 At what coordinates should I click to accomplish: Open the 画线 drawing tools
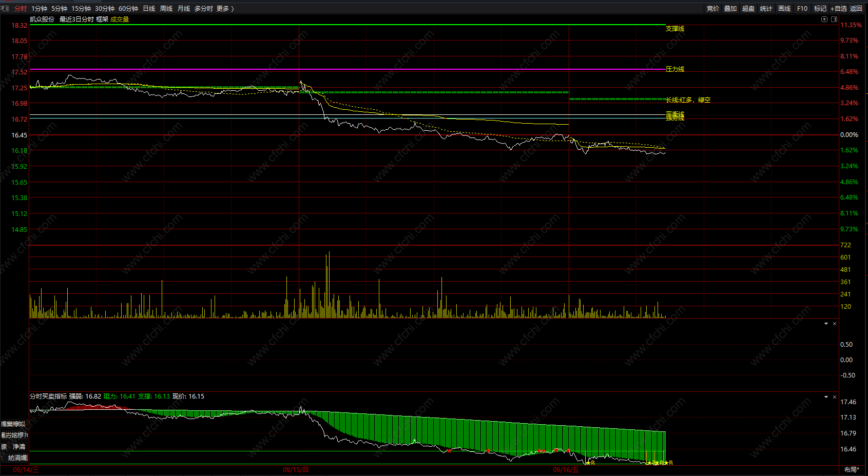tap(784, 9)
